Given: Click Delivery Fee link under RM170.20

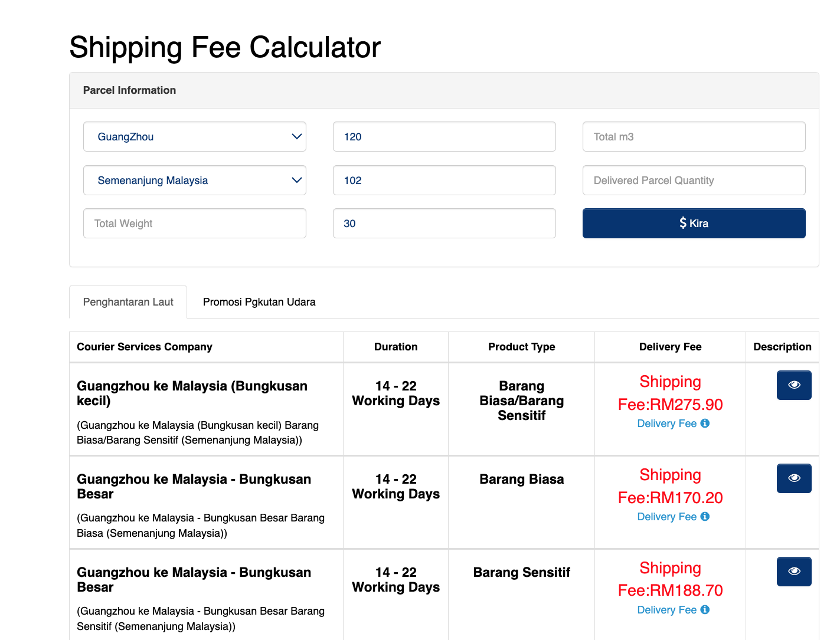Looking at the screenshot, I should [x=666, y=517].
